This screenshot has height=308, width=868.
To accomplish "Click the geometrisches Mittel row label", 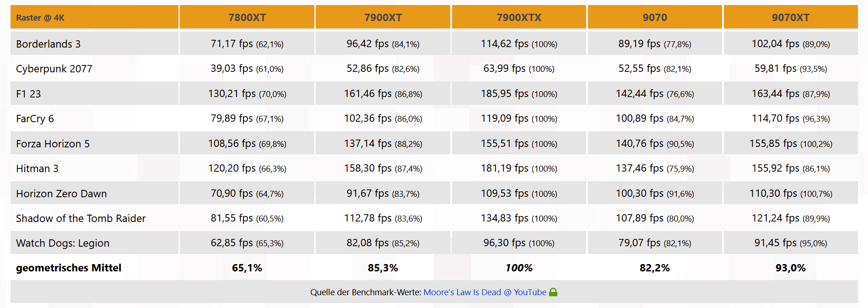I will 69,268.
